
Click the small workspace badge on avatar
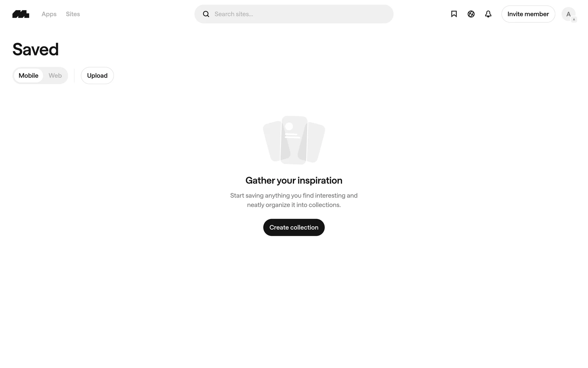pyautogui.click(x=574, y=20)
